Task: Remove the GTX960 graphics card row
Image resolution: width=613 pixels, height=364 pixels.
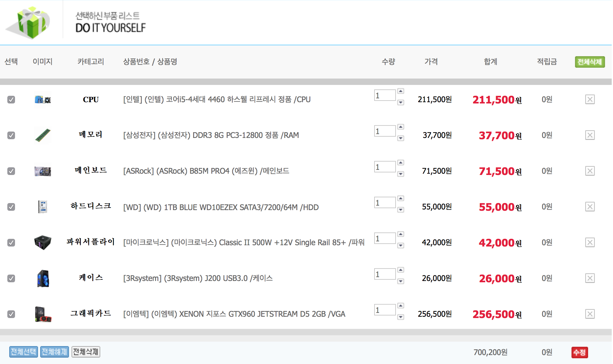Action: click(590, 314)
